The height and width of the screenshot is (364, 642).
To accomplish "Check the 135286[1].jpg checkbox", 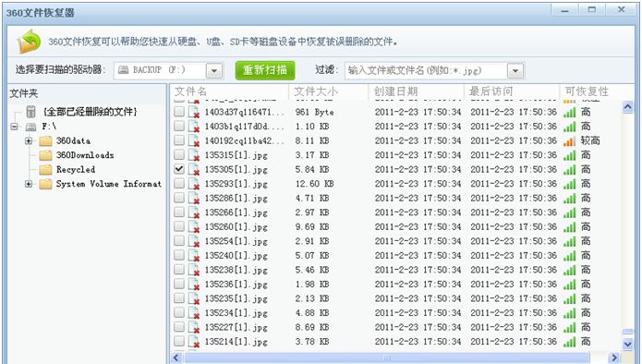I will pos(179,198).
